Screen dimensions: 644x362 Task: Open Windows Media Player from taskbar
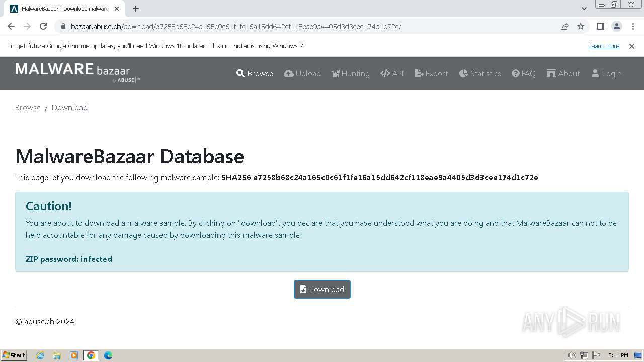tap(74, 355)
